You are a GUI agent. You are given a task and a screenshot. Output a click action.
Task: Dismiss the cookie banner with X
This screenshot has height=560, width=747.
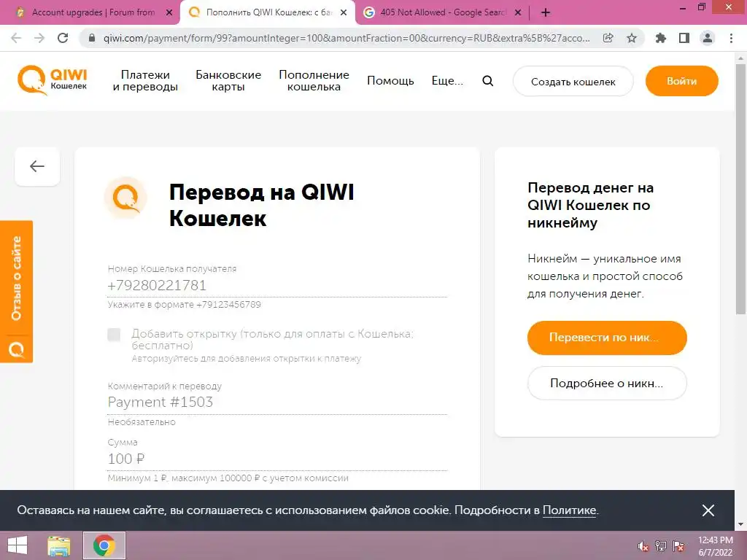[708, 510]
